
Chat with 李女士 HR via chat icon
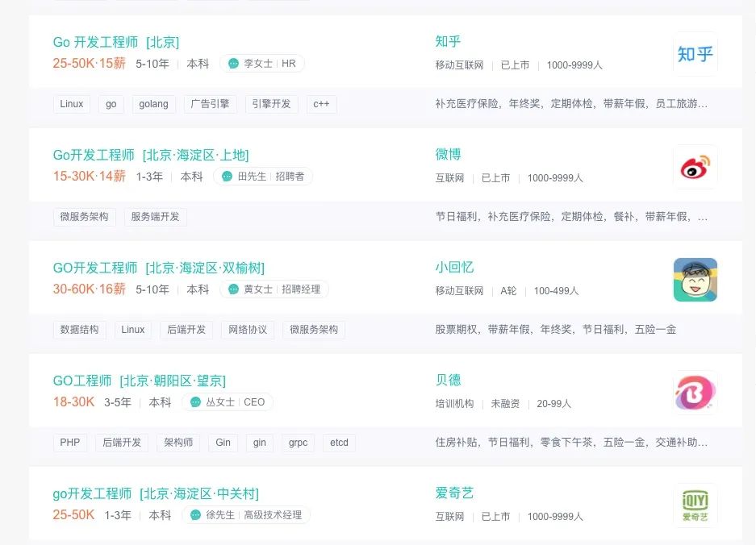coord(233,64)
